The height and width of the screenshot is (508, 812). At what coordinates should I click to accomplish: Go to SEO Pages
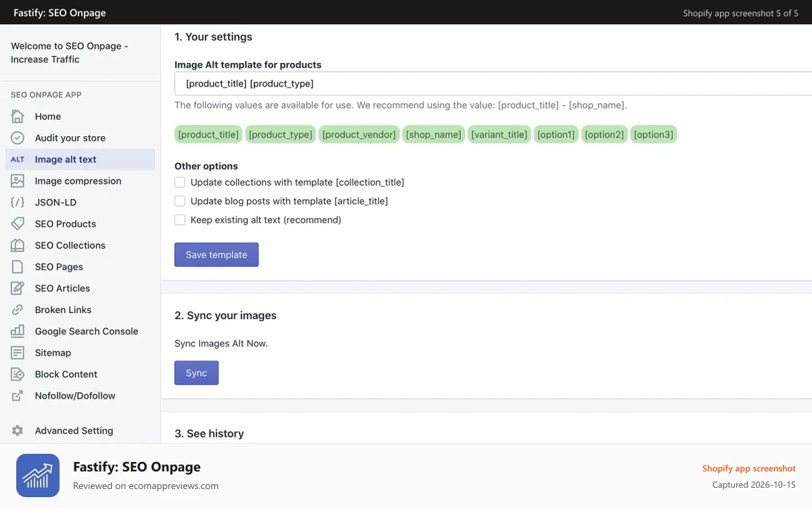(x=80, y=267)
